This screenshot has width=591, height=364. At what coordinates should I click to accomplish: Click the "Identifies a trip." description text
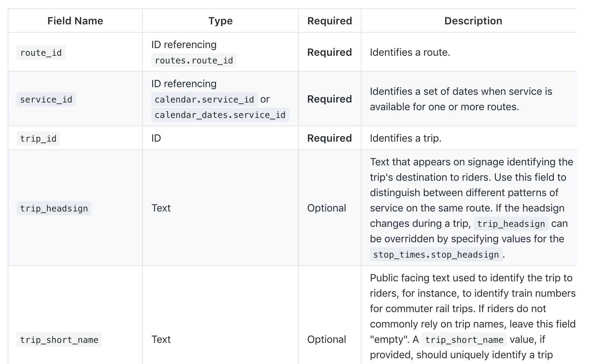click(x=405, y=138)
